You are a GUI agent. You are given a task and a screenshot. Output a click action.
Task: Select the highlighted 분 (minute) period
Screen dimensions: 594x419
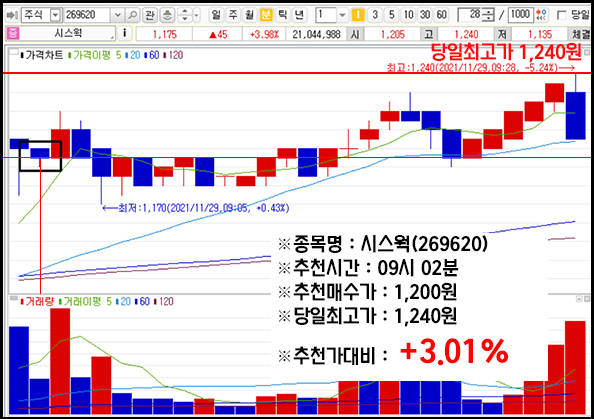tap(266, 15)
